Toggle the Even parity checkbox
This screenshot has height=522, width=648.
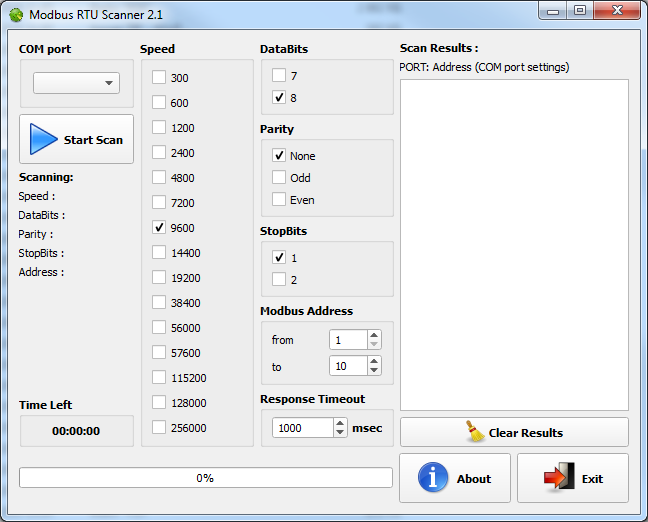(x=279, y=200)
